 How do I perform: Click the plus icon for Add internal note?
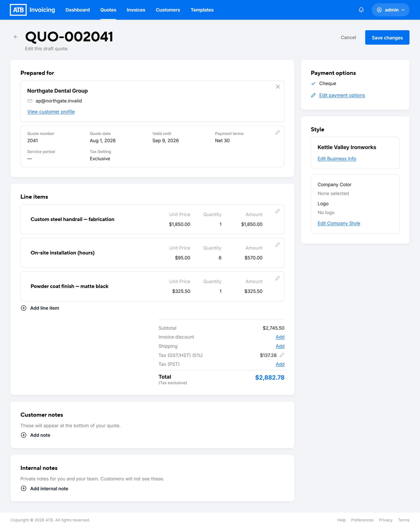click(x=23, y=489)
